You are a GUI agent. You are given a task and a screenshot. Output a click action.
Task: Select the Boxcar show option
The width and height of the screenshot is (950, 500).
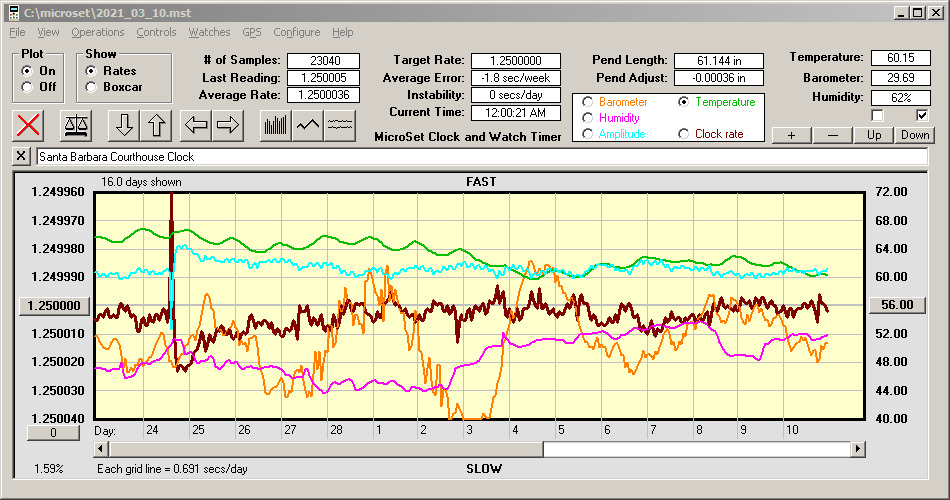[x=92, y=87]
